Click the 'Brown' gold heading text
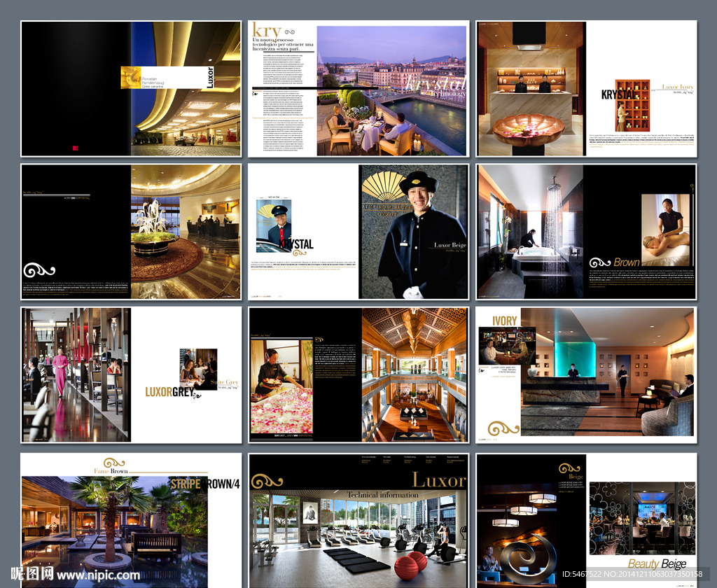Image resolution: width=717 pixels, height=588 pixels. (627, 262)
